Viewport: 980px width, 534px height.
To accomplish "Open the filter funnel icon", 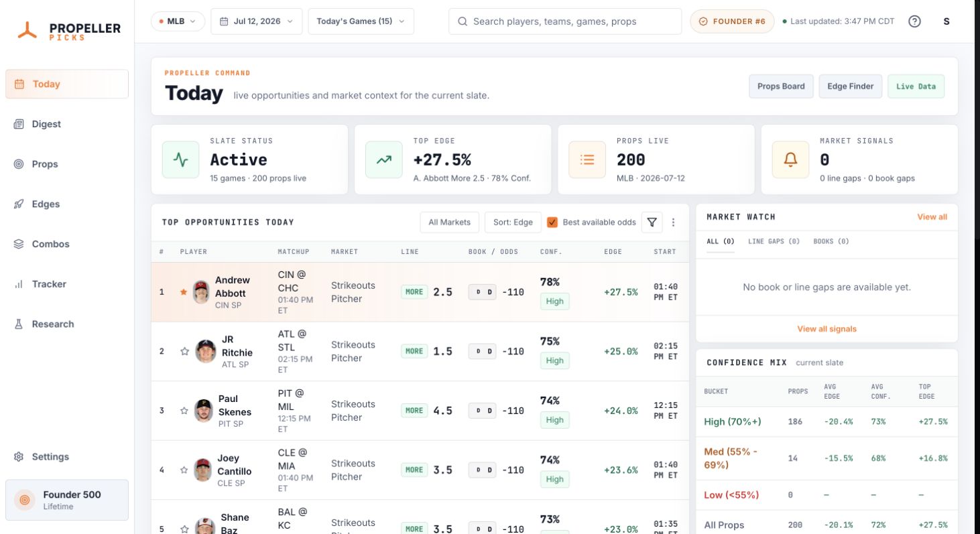I will (652, 222).
